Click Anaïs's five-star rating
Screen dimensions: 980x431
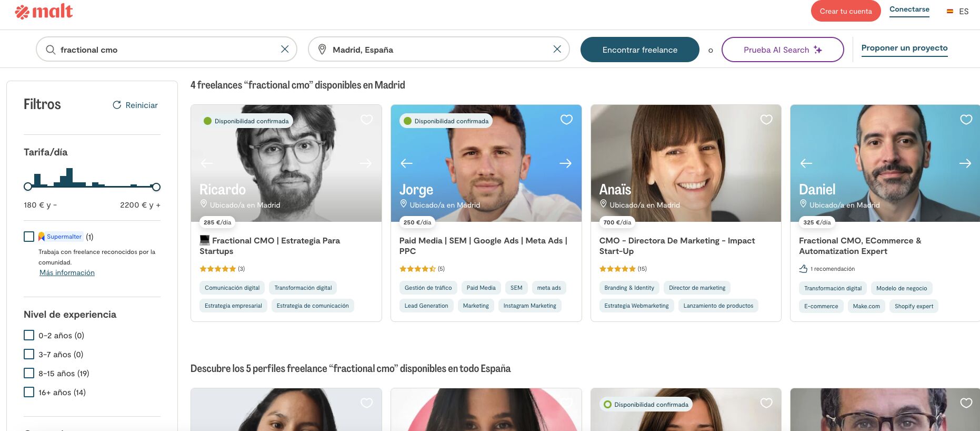(x=617, y=269)
